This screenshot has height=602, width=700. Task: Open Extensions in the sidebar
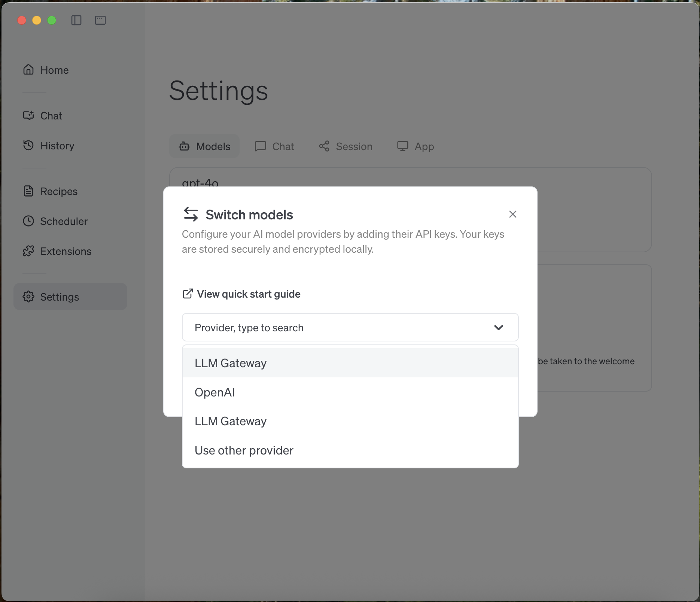70,251
